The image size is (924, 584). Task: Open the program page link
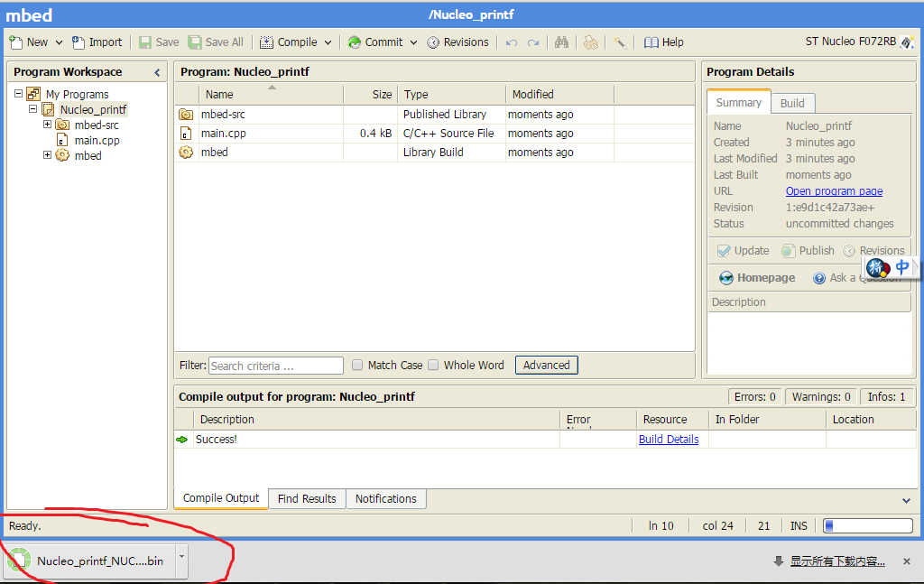(834, 191)
